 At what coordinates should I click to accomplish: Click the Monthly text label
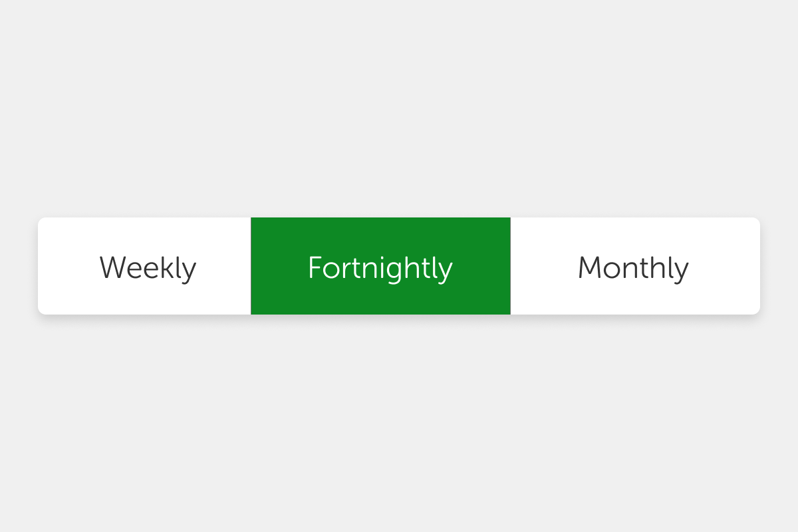pyautogui.click(x=633, y=268)
